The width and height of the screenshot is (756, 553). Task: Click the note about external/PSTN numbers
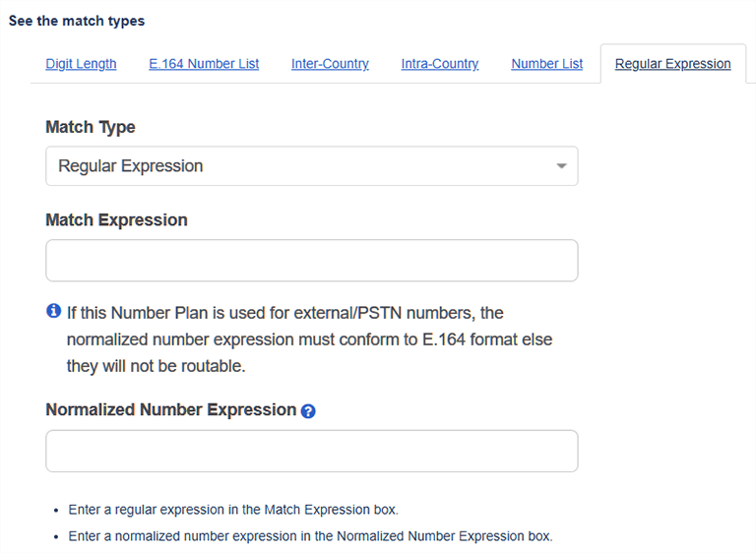pyautogui.click(x=309, y=339)
